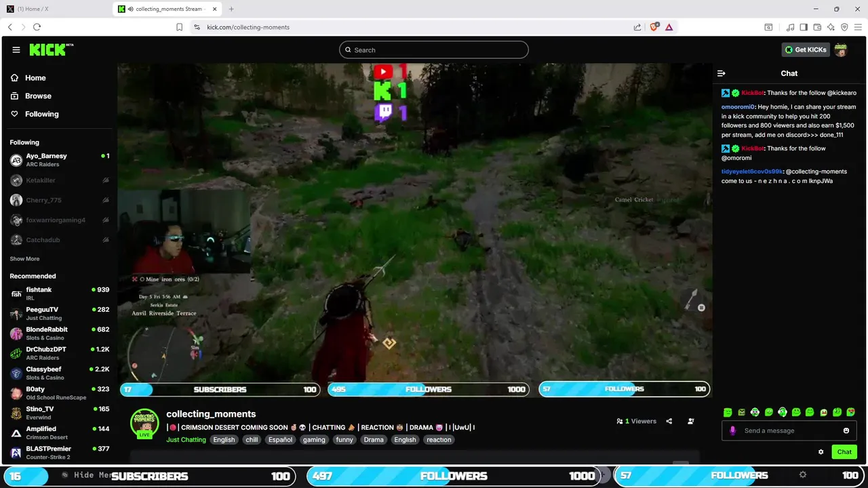Image resolution: width=868 pixels, height=488 pixels.
Task: Click the green KICK logo
Action: tap(52, 49)
